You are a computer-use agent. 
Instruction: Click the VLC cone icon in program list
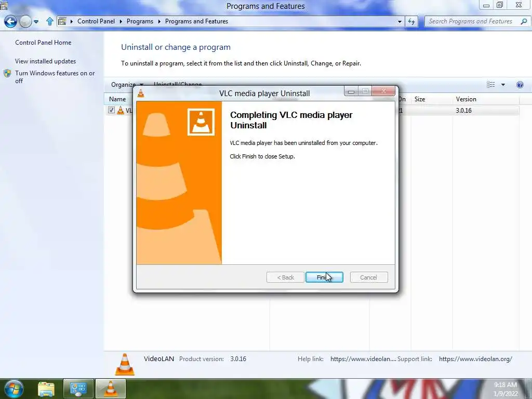(121, 110)
